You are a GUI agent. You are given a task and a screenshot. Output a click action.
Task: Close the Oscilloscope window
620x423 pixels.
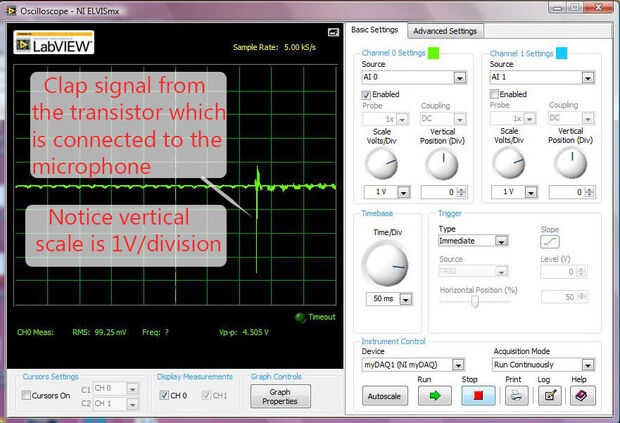tap(599, 7)
